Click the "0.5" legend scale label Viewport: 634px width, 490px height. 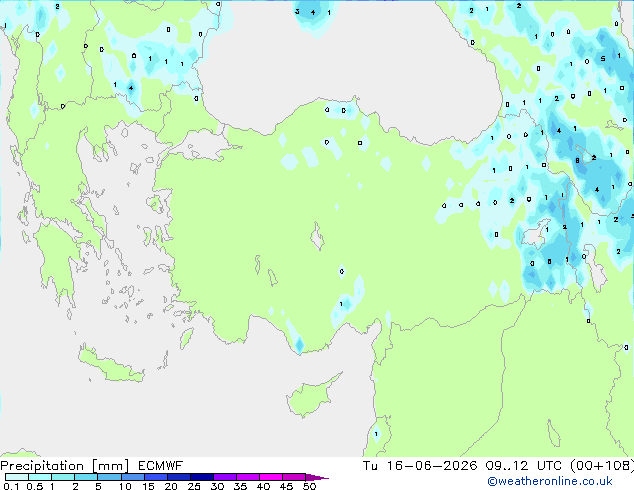coord(34,486)
